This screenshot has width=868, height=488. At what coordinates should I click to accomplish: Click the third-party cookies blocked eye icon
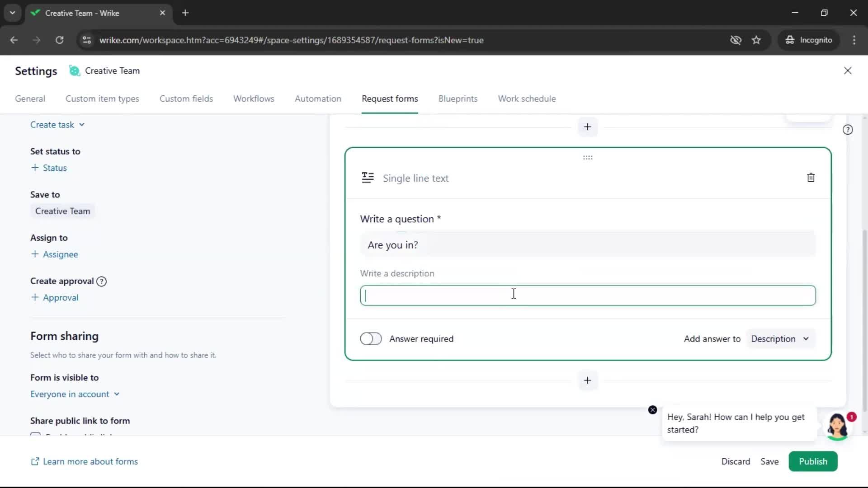click(736, 40)
